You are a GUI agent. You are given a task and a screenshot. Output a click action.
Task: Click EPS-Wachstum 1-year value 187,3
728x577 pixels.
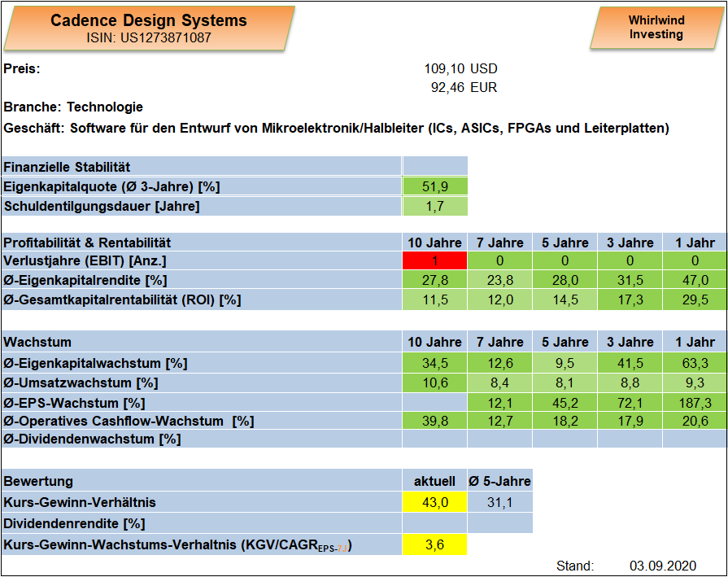point(695,402)
